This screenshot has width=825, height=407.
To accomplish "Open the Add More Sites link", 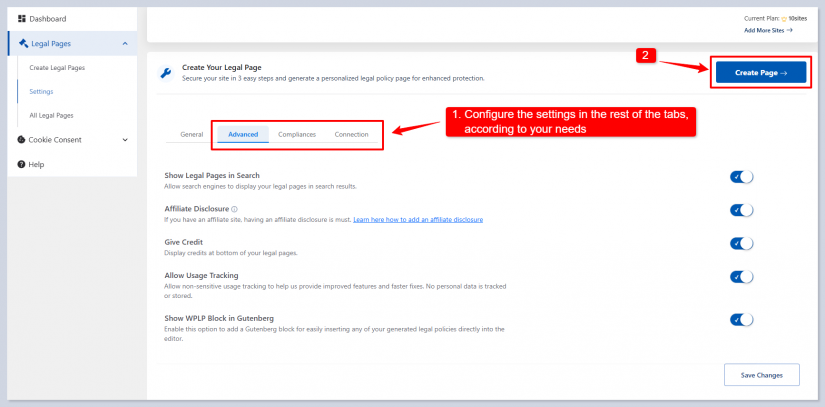I will tap(768, 30).
